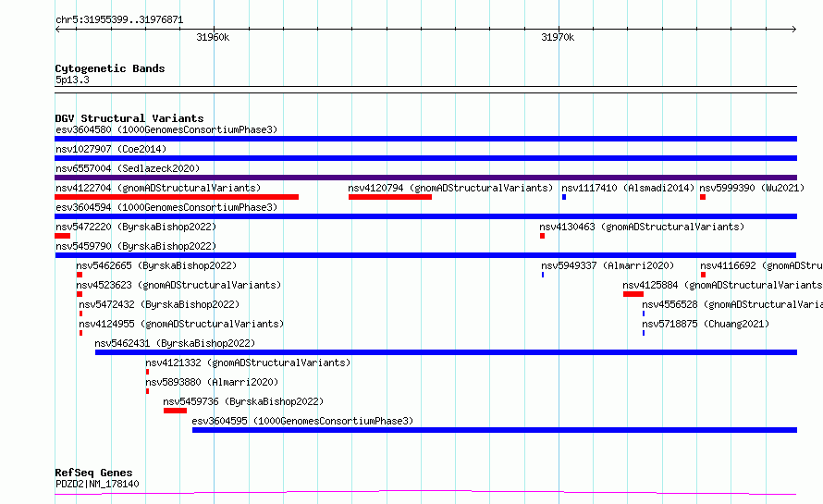The image size is (823, 504).
Task: Click the blue nsv4556528 marker
Action: click(644, 313)
